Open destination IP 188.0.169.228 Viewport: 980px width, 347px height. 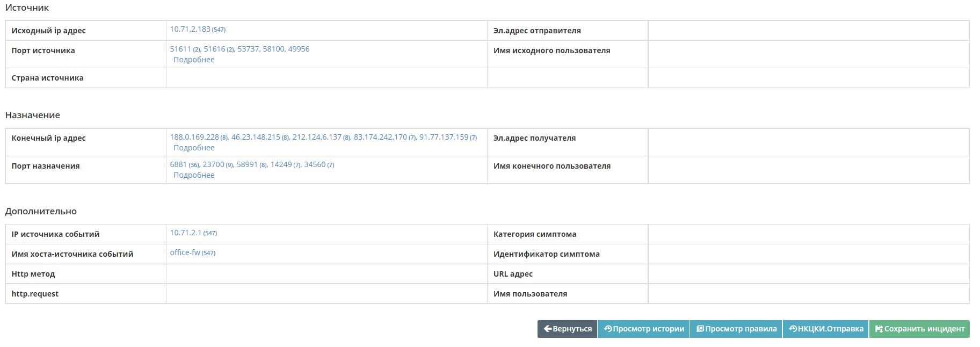coord(194,137)
